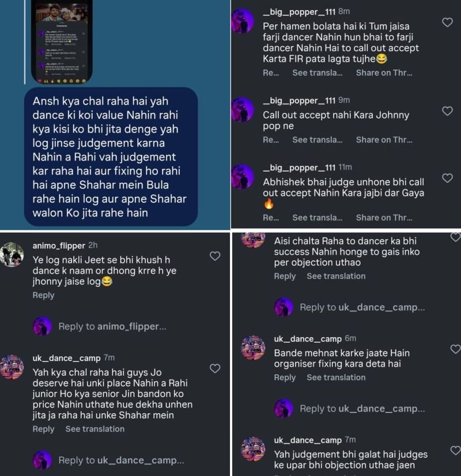461x476 pixels.
Task: Like the 'Yah kya chal raha hai guys' comment
Action: 215,368
